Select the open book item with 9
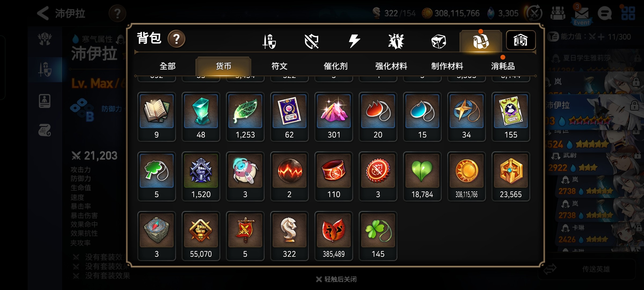This screenshot has height=290, width=644. [156, 117]
